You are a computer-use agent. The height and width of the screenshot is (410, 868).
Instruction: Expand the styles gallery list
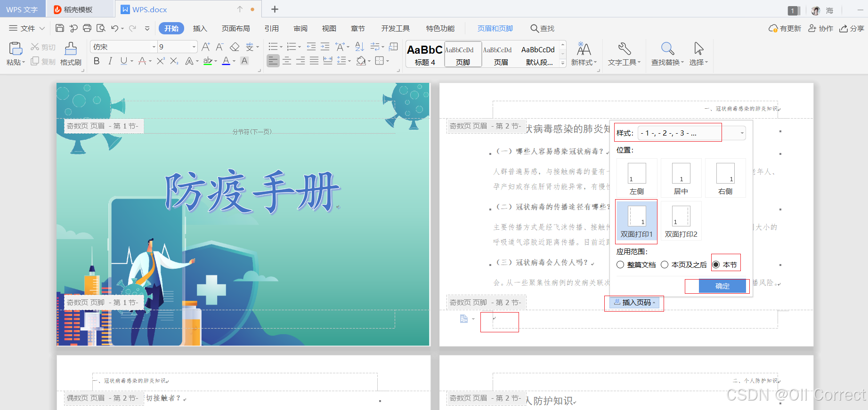tap(563, 64)
